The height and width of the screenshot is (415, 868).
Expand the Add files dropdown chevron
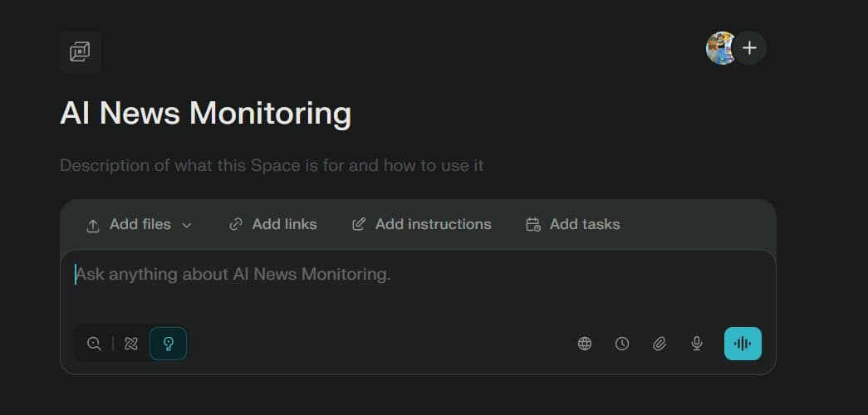click(x=187, y=225)
